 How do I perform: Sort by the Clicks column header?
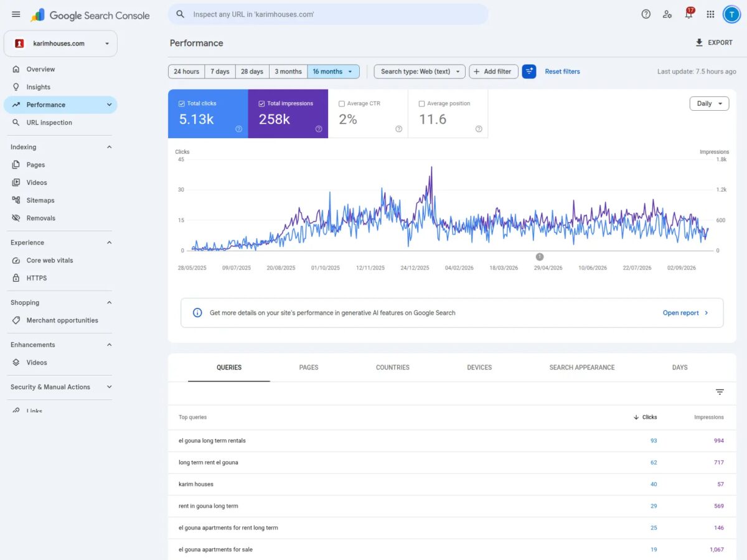point(645,418)
